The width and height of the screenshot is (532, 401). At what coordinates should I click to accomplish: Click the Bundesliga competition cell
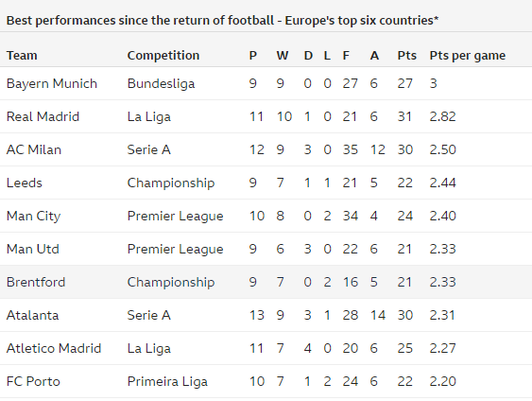tap(161, 83)
